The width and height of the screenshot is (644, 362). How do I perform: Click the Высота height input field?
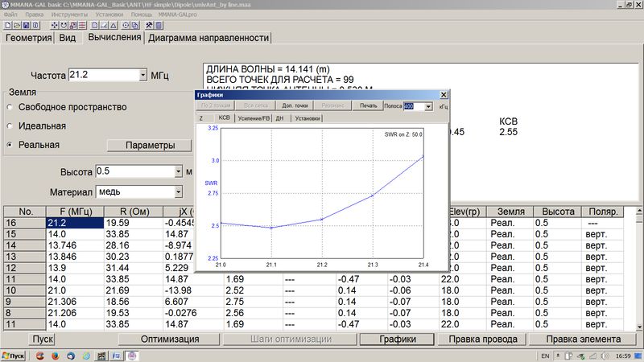(133, 171)
